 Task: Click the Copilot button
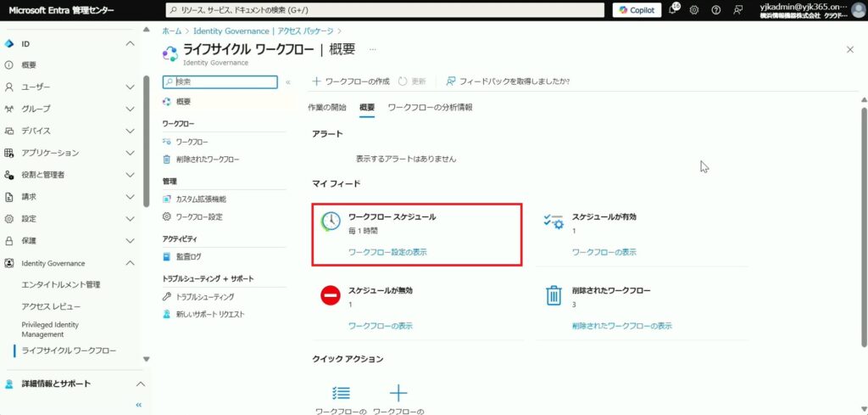[x=637, y=10]
